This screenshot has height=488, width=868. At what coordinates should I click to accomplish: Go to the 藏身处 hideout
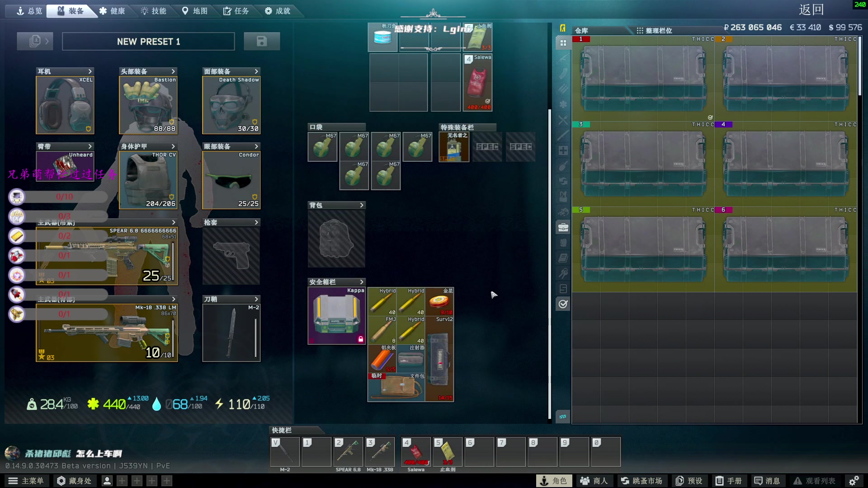[74, 481]
